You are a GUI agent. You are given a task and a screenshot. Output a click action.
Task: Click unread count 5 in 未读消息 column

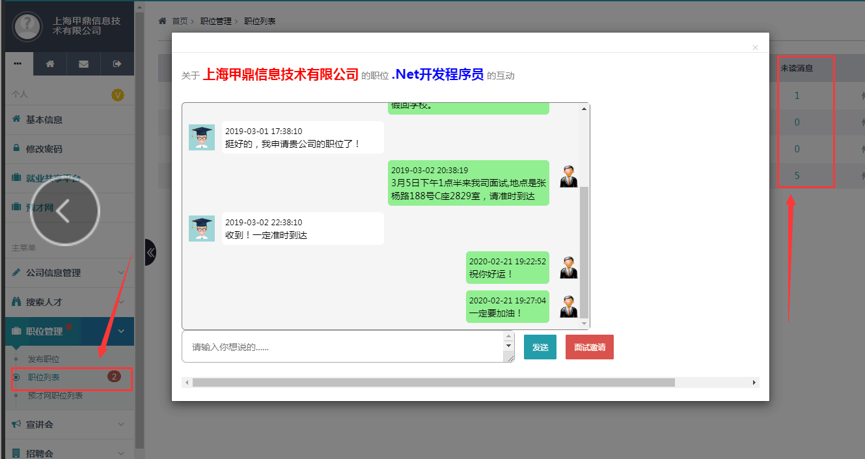pyautogui.click(x=797, y=175)
